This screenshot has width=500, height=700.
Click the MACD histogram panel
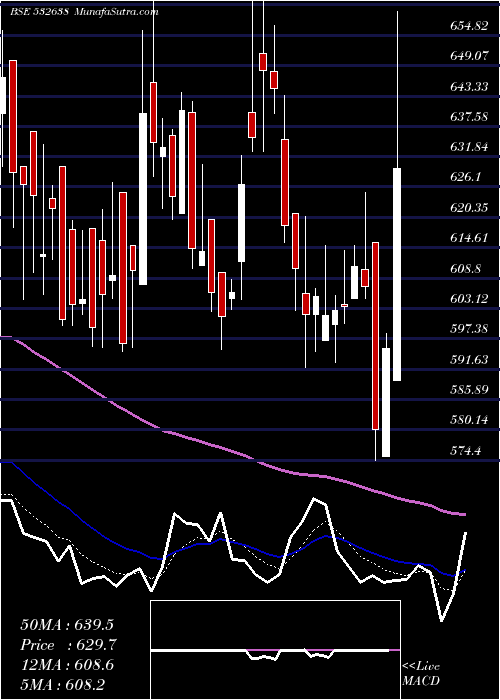pyautogui.click(x=275, y=650)
